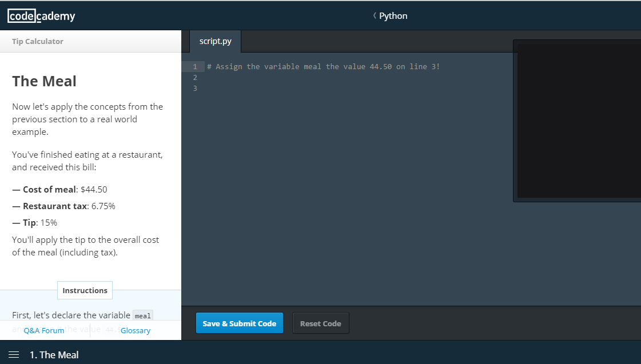Click the dark output console panel
Viewport: 641px width, 364px height.
tap(578, 120)
